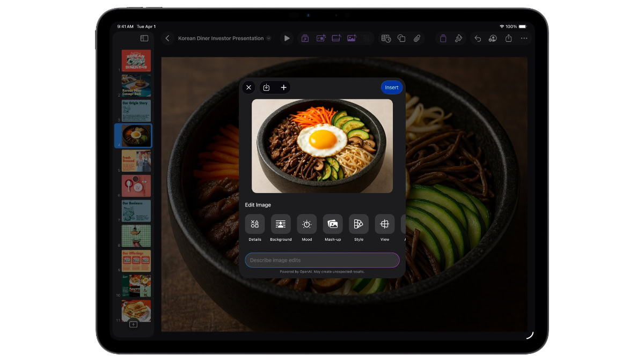
Task: Open the shapes icon in the toolbar
Action: [x=401, y=38]
